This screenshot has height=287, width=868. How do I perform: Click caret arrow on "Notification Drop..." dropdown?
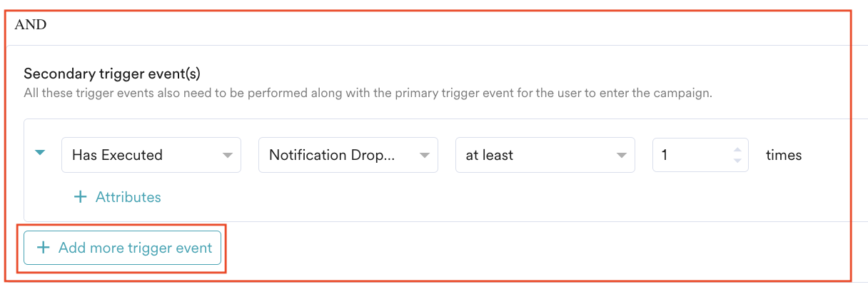coord(424,155)
